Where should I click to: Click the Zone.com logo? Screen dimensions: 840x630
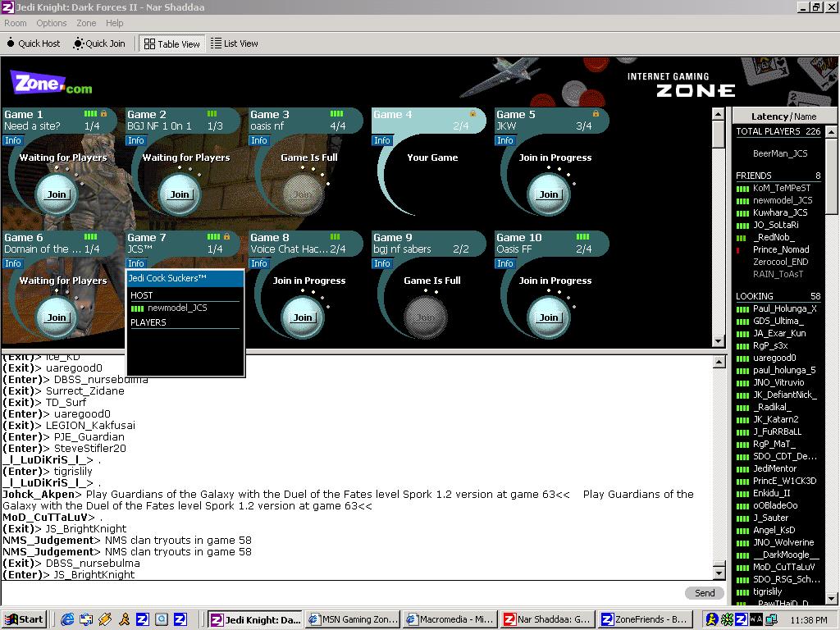(x=52, y=84)
